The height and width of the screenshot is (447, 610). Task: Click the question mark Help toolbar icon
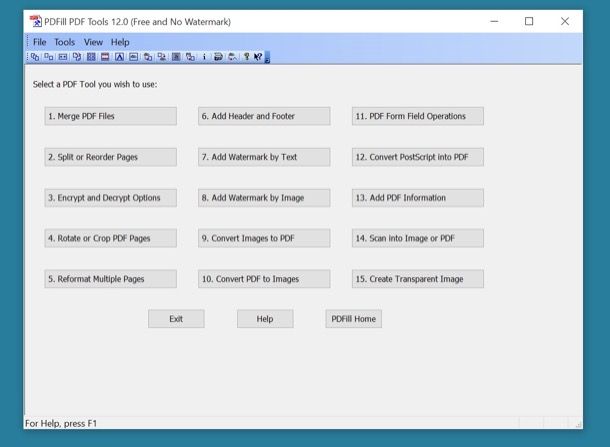(x=246, y=57)
